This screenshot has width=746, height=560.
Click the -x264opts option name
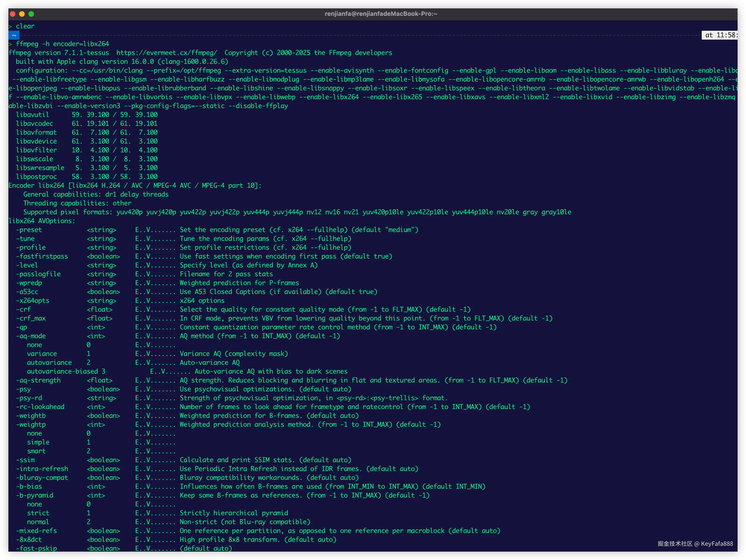tap(33, 300)
